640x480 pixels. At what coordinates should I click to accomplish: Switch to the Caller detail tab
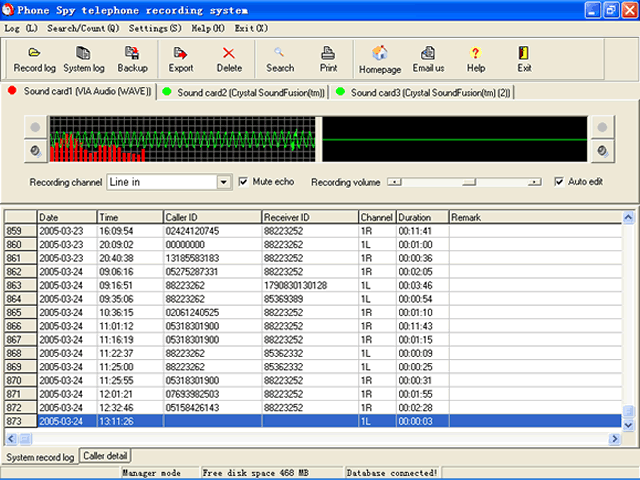point(105,456)
